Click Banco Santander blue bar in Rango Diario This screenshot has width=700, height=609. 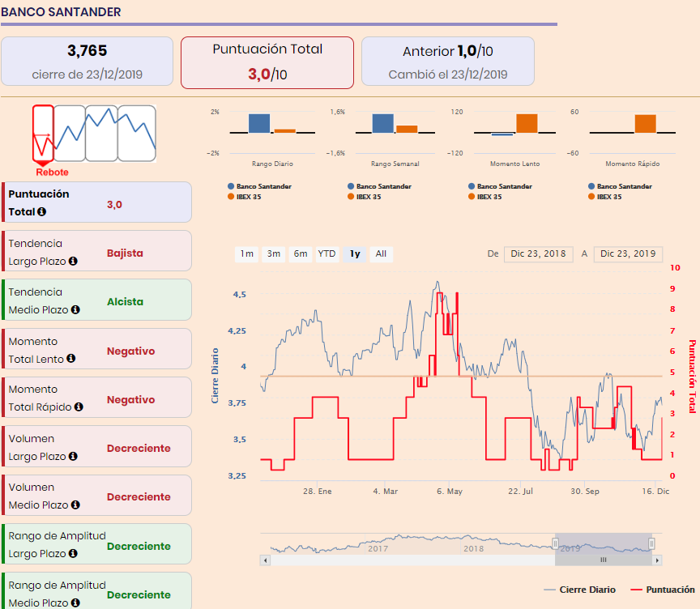click(259, 123)
